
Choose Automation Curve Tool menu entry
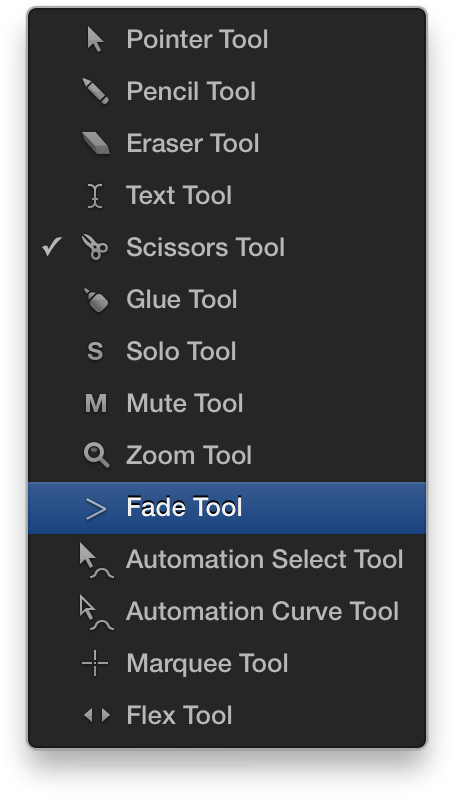[227, 611]
